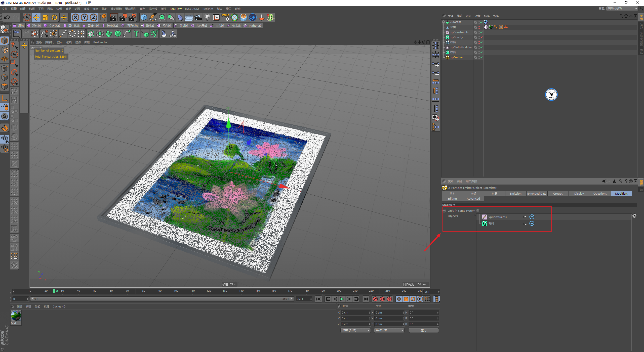644x352 pixels.
Task: Open the Spline Pen tool
Action: (x=153, y=17)
